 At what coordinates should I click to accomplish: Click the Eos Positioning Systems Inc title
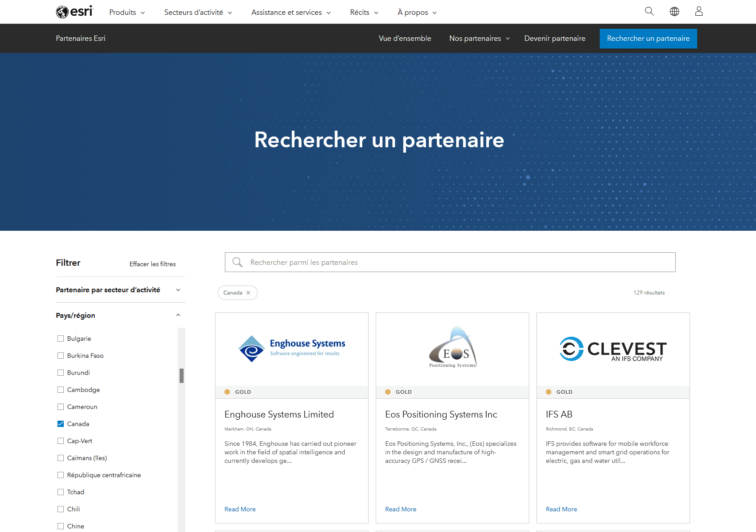click(441, 414)
